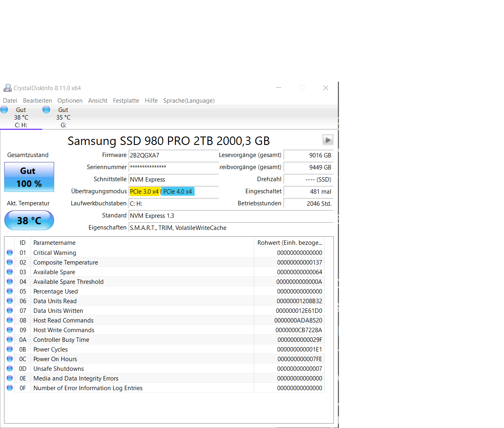
Task: Click the next disk arrow button
Action: click(x=328, y=140)
